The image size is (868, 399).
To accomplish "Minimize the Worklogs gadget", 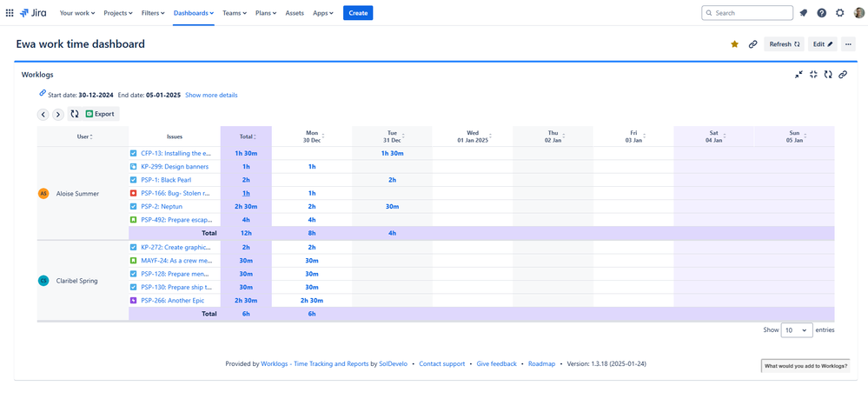I will [798, 75].
